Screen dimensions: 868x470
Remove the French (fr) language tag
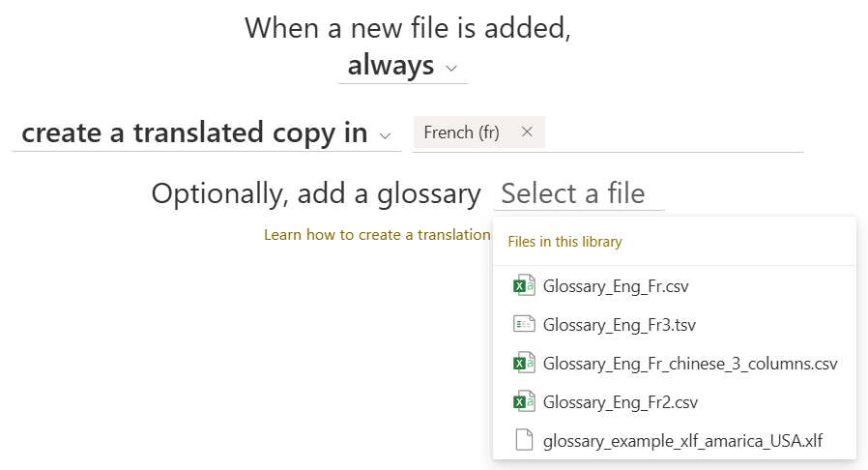(527, 132)
